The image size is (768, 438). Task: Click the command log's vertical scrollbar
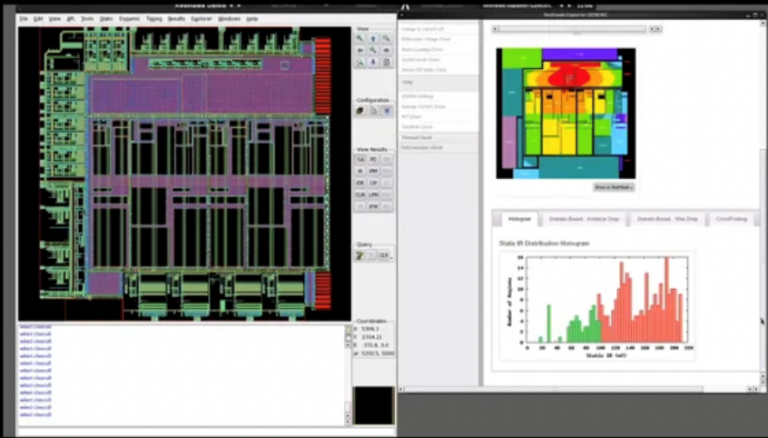pyautogui.click(x=348, y=375)
